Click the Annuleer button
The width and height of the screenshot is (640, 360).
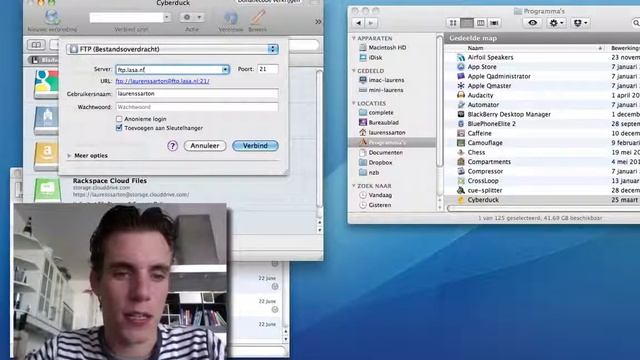pyautogui.click(x=205, y=146)
